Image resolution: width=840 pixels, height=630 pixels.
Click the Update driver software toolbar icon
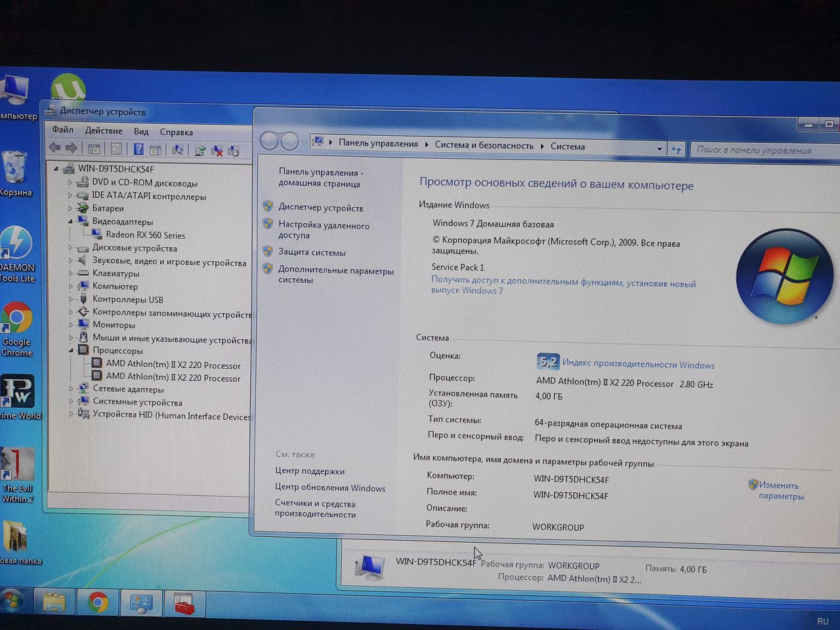pyautogui.click(x=200, y=151)
